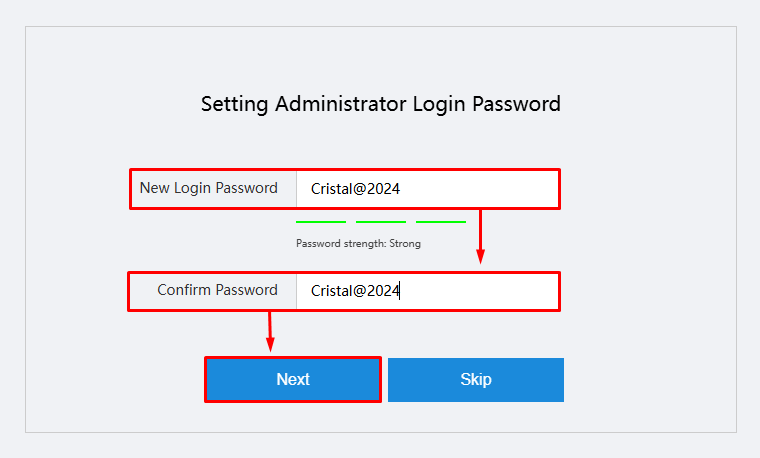Image resolution: width=760 pixels, height=458 pixels.
Task: Focus the New Login Password input field
Action: tap(428, 189)
